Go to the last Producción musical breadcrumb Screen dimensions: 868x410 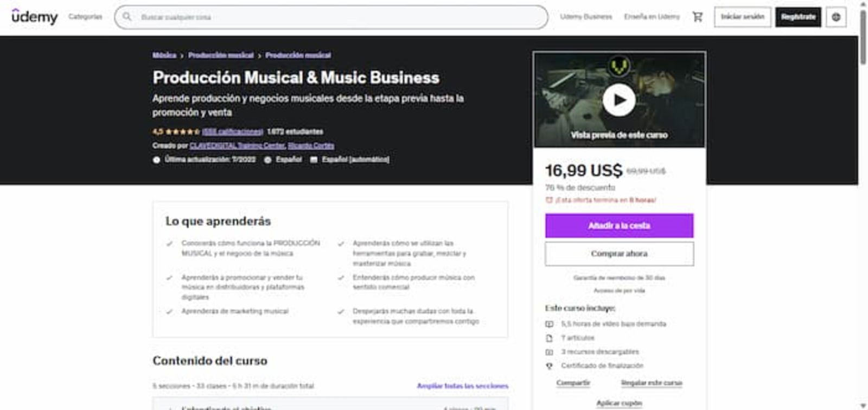pyautogui.click(x=298, y=55)
